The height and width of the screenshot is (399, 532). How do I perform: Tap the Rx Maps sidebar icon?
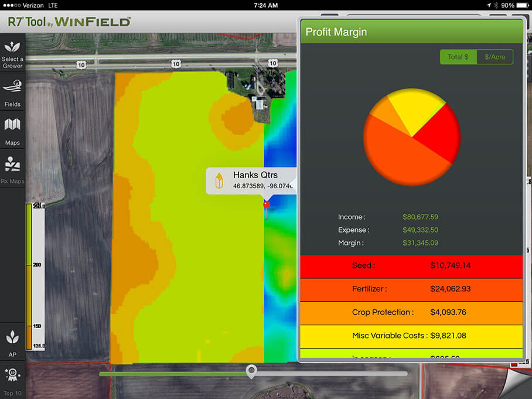click(x=12, y=170)
